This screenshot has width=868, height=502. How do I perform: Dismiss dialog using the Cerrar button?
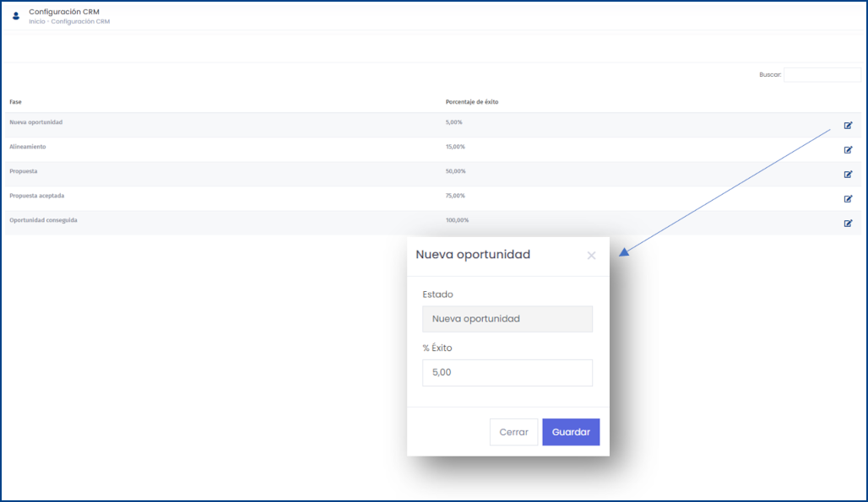click(513, 432)
